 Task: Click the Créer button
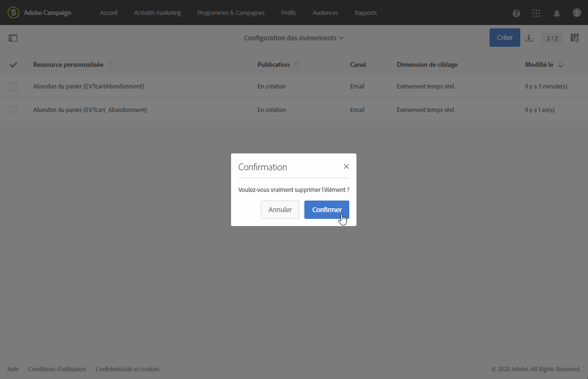[505, 38]
